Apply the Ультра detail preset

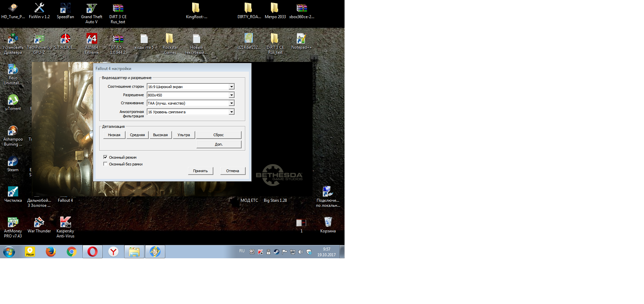(184, 135)
